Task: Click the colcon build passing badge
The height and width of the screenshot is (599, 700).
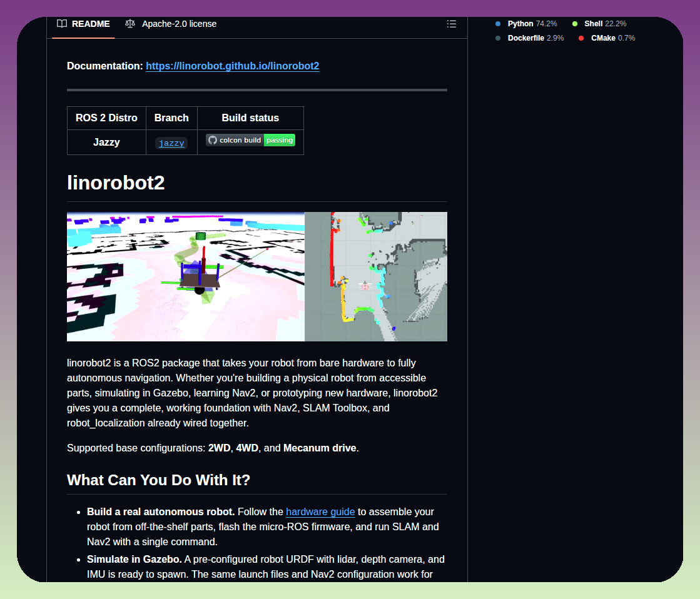Action: (250, 140)
